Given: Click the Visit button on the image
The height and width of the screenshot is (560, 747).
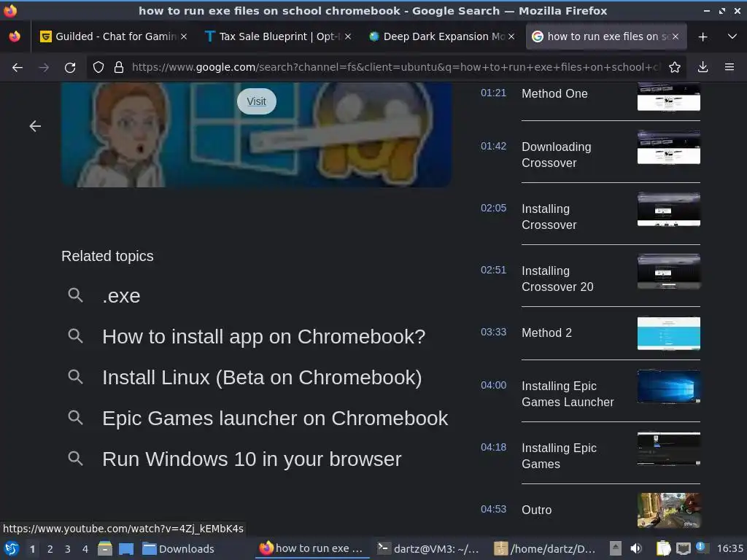Looking at the screenshot, I should (x=256, y=101).
